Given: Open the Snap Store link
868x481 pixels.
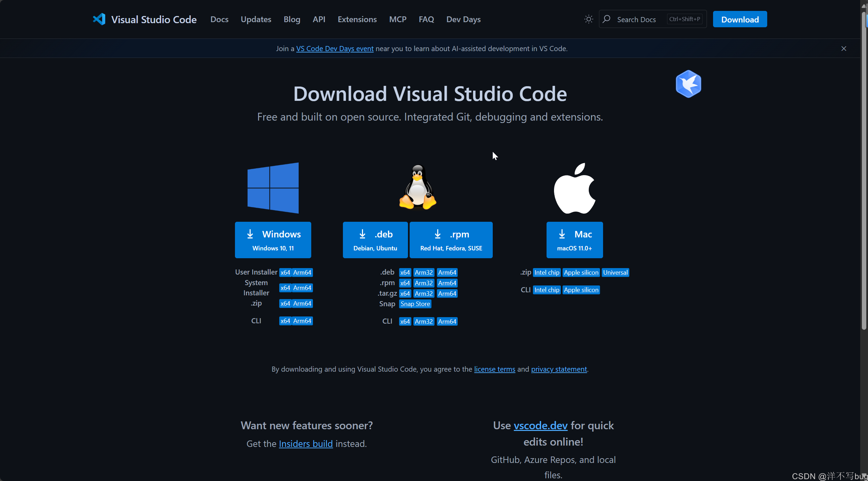Looking at the screenshot, I should (x=415, y=304).
